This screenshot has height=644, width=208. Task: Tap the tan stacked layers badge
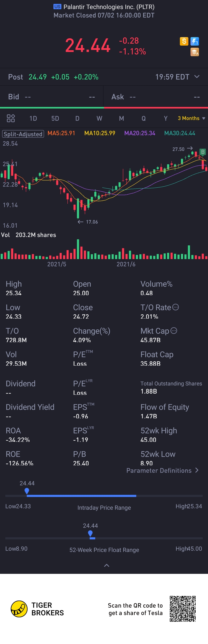[195, 52]
